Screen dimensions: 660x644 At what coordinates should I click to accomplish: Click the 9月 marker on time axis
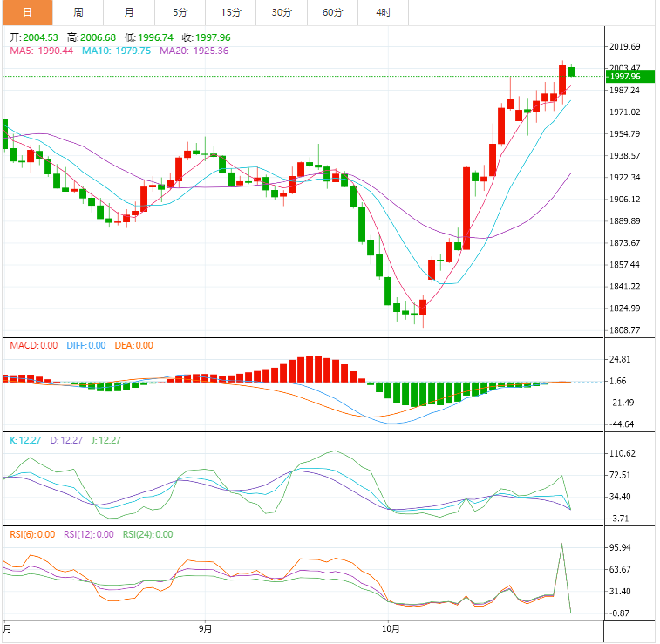(205, 627)
